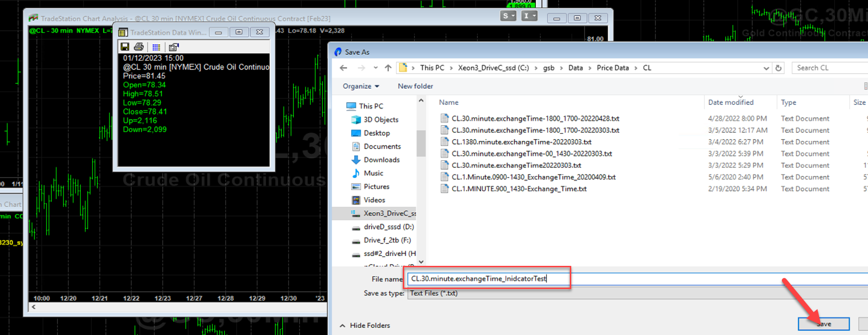The width and height of the screenshot is (868, 335).
Task: Go back using the Save As back arrow
Action: click(344, 68)
